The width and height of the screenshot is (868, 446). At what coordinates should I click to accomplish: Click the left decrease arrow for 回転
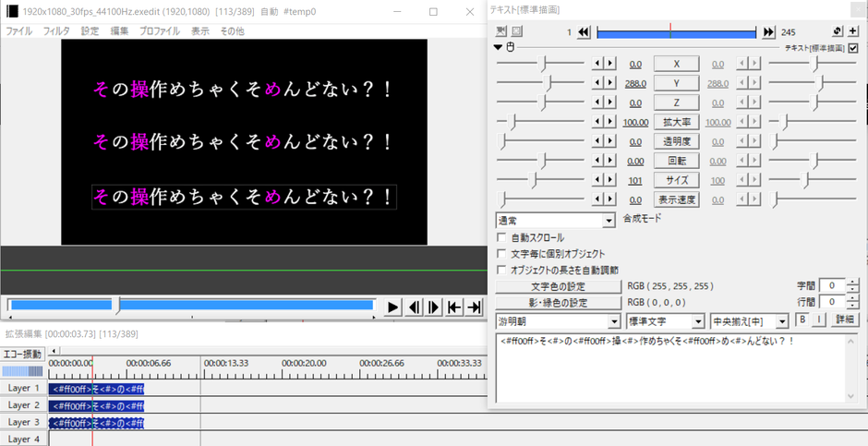pyautogui.click(x=597, y=161)
